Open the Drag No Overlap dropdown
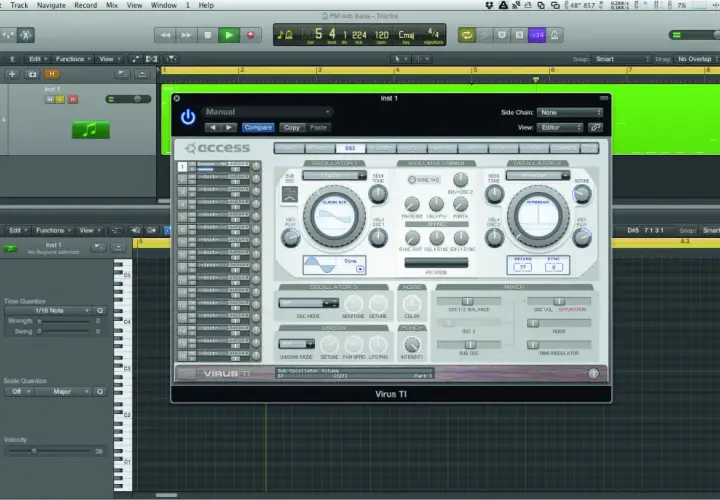Viewport: 720px width, 500px height. coord(696,59)
